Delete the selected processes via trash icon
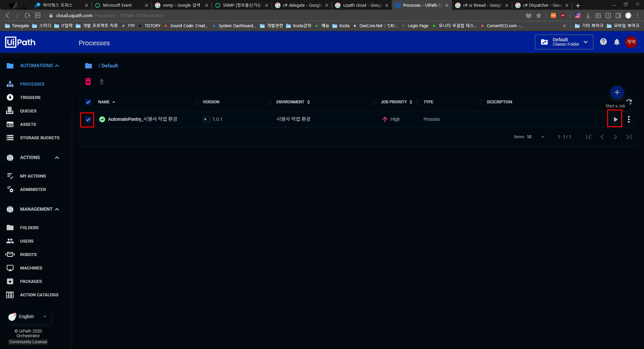Image resolution: width=644 pixels, height=349 pixels. pyautogui.click(x=88, y=81)
